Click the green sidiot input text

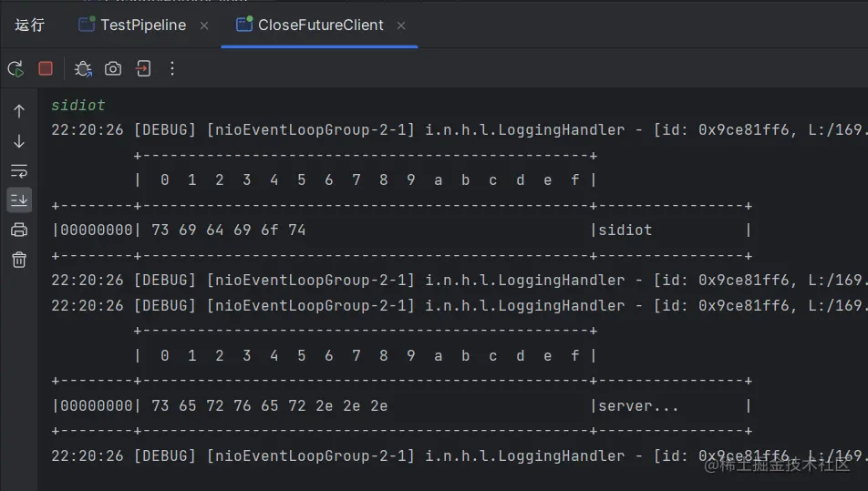click(x=78, y=105)
